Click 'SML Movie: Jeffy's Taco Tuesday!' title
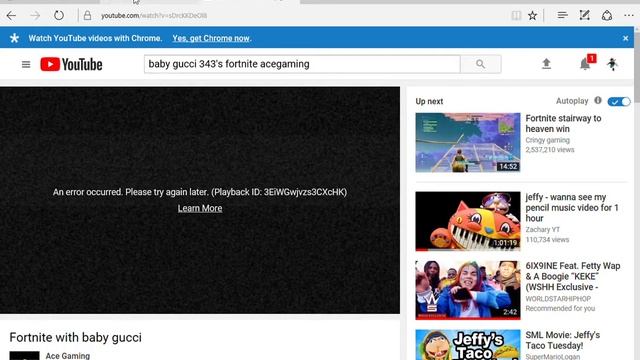This screenshot has width=640, height=360. point(562,340)
